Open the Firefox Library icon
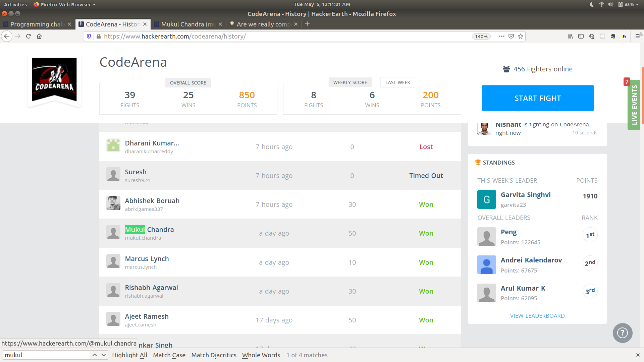 point(570,36)
